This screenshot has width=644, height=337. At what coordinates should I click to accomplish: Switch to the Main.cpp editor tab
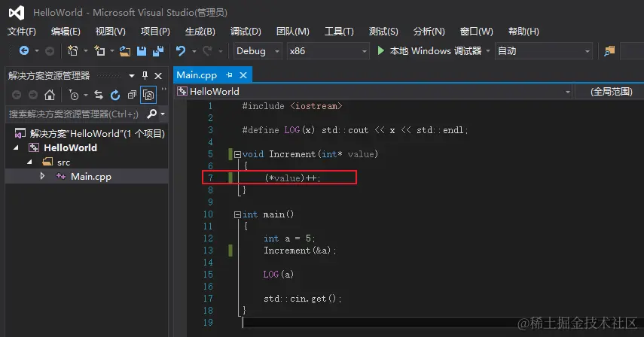[x=197, y=75]
